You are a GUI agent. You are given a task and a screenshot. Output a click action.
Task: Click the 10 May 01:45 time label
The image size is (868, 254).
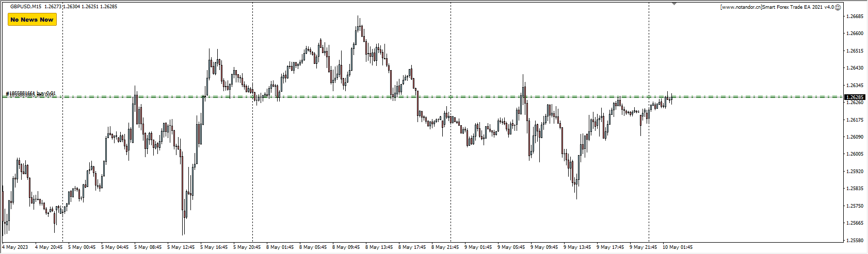(x=678, y=247)
